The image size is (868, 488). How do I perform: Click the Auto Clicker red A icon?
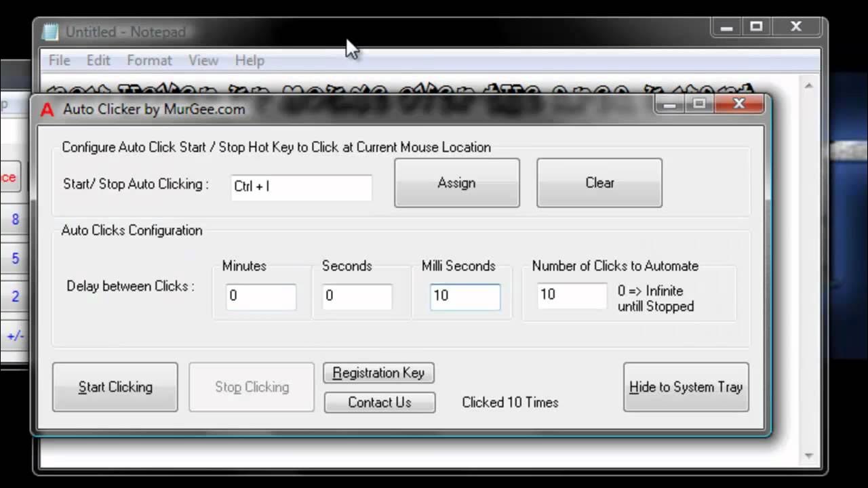[x=47, y=109]
